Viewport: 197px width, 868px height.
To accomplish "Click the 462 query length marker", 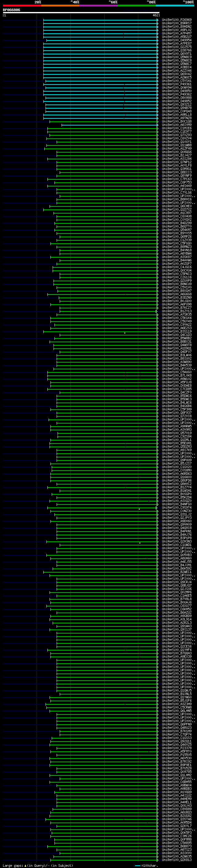I will (x=155, y=15).
